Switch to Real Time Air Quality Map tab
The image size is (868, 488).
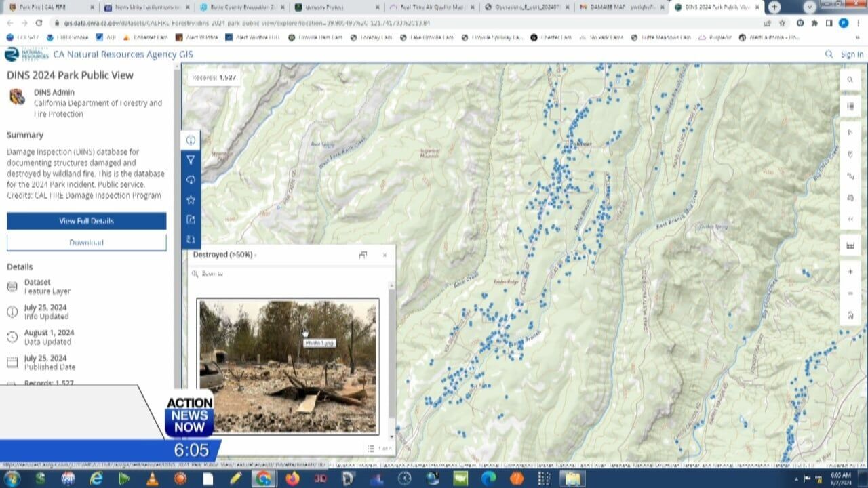pos(431,7)
